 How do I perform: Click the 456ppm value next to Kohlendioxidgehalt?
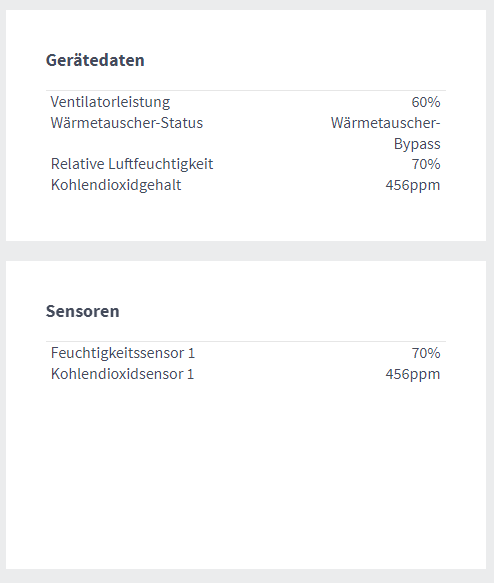coord(413,185)
